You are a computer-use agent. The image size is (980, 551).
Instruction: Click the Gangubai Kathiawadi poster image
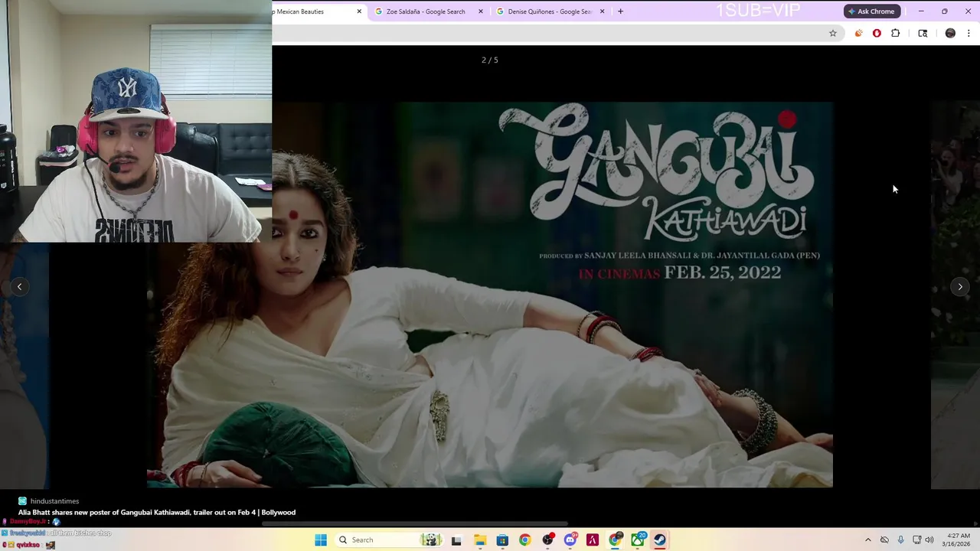coord(490,295)
